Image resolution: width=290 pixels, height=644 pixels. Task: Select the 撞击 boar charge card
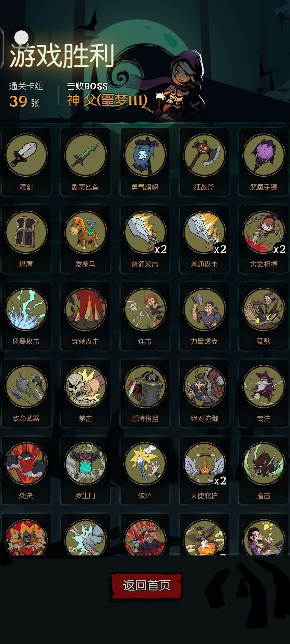click(264, 470)
